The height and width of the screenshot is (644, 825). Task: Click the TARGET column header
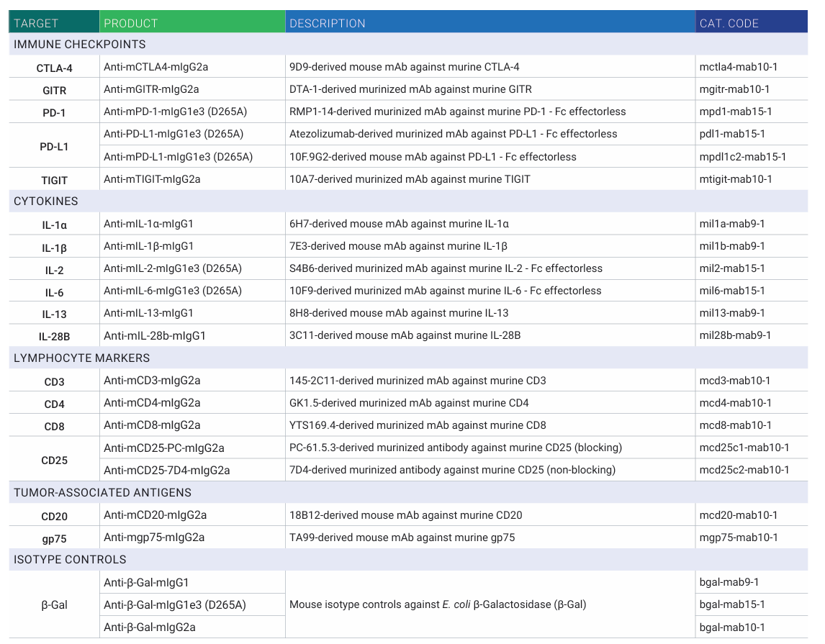click(36, 23)
